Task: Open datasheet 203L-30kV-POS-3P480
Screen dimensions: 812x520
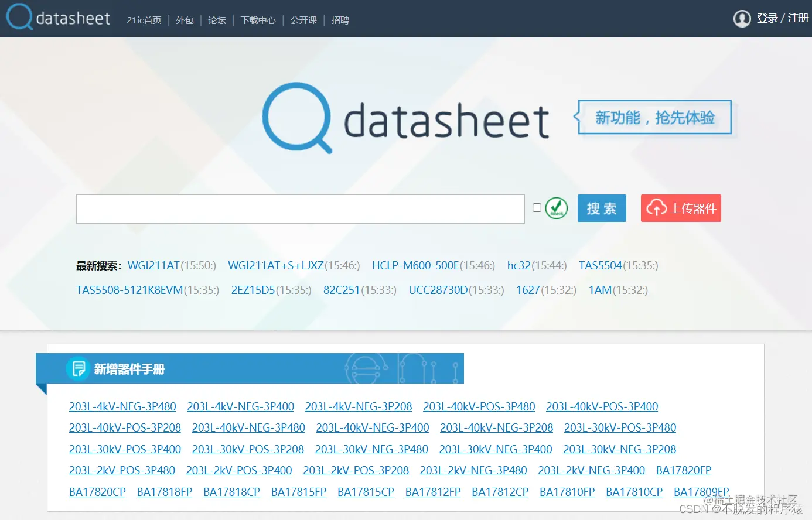Action: 620,427
